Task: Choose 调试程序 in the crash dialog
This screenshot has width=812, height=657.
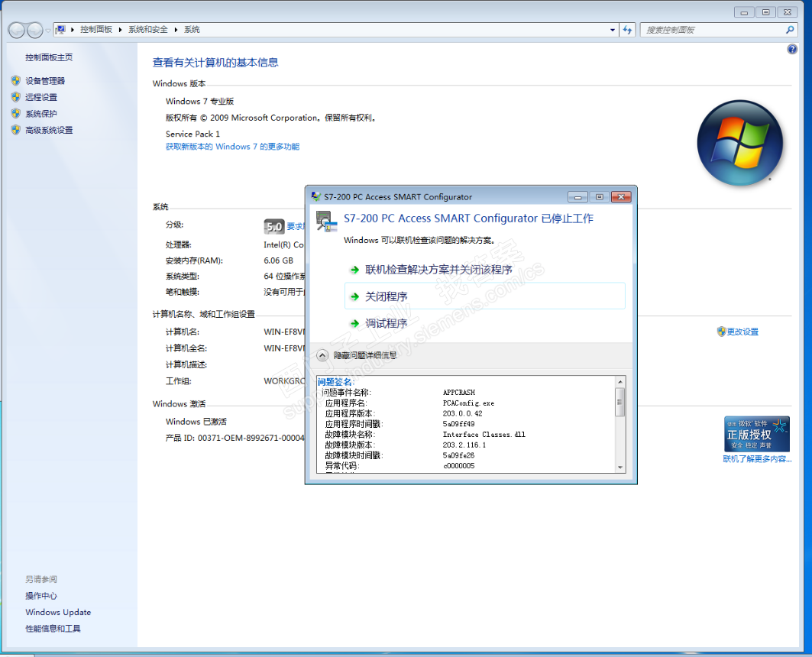Action: pos(387,324)
